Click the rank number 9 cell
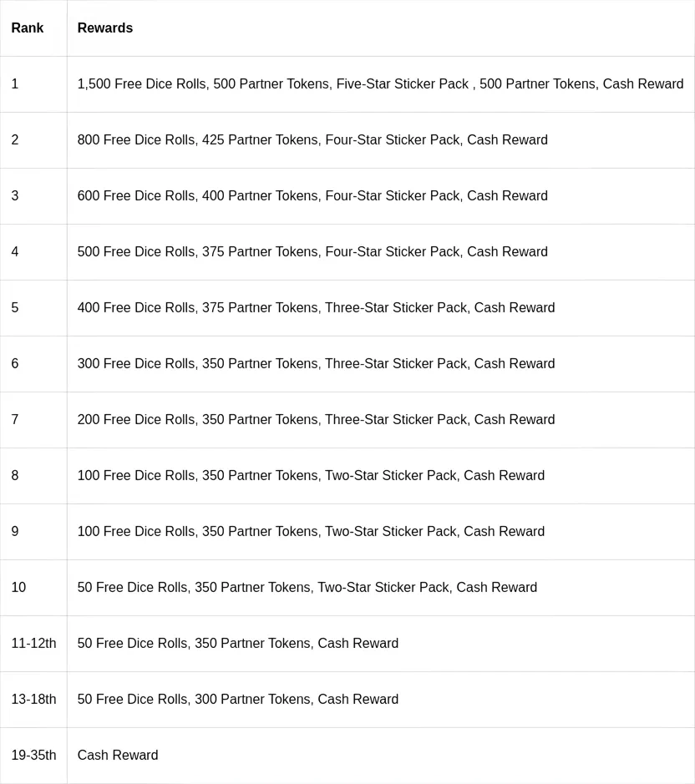Screen dimensions: 695x784 (15, 532)
